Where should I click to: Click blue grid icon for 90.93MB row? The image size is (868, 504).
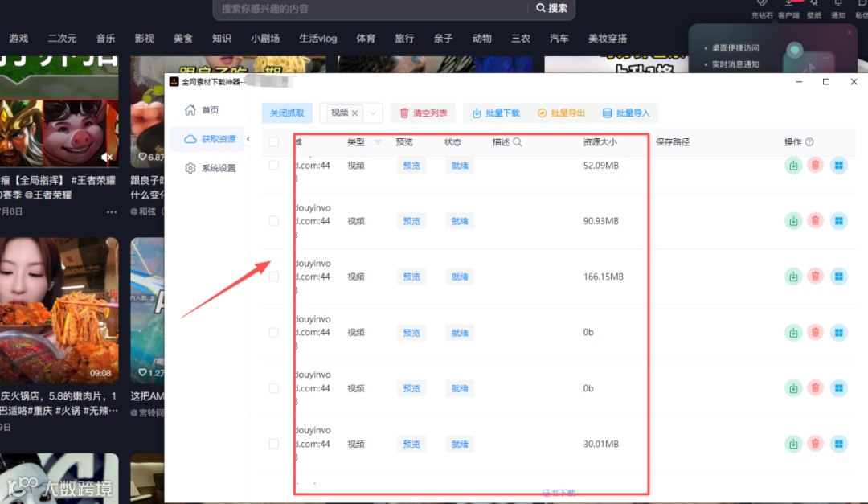[838, 221]
